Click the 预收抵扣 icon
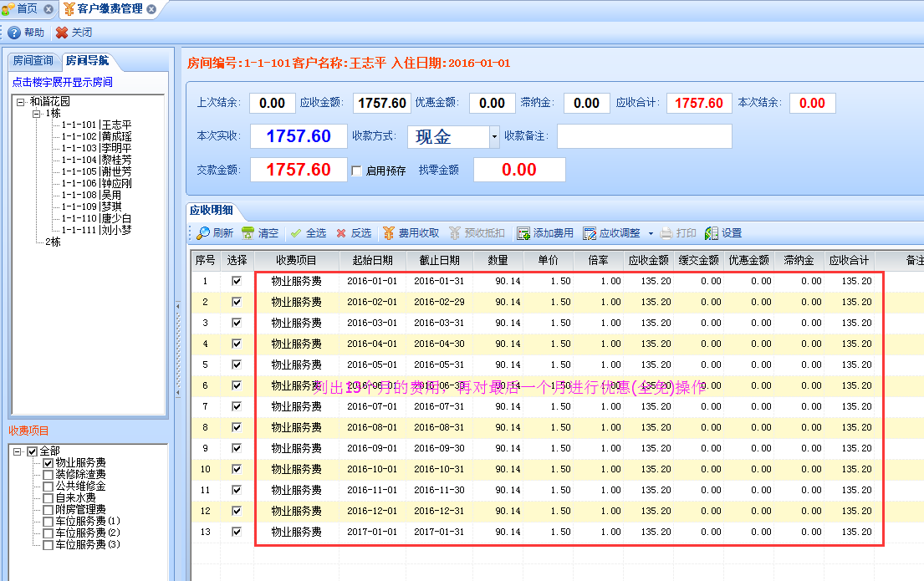924x581 pixels. coord(454,233)
